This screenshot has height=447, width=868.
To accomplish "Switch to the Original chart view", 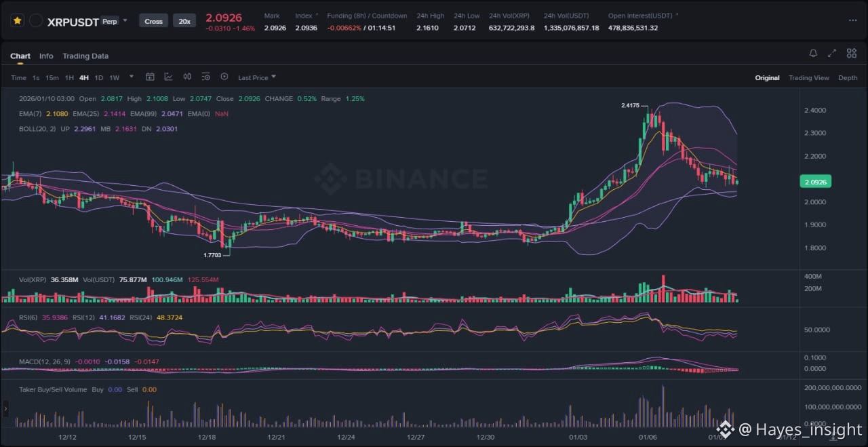I will pyautogui.click(x=767, y=78).
